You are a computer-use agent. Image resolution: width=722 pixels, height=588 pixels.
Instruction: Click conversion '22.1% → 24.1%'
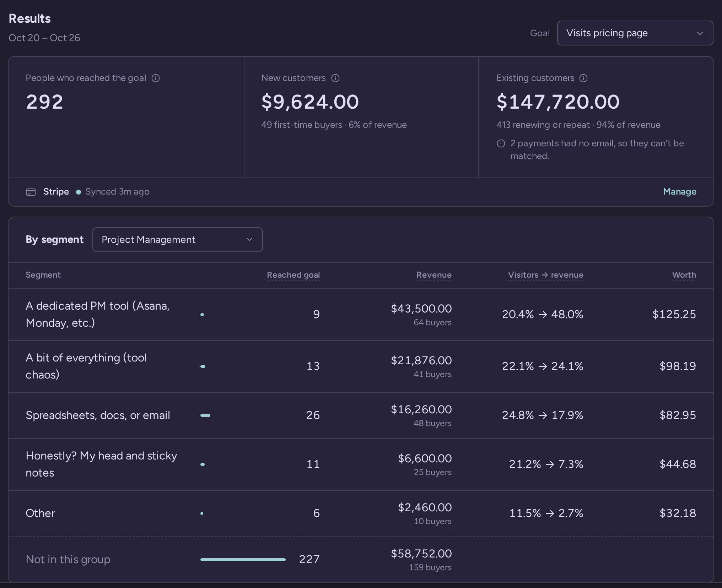(x=543, y=366)
